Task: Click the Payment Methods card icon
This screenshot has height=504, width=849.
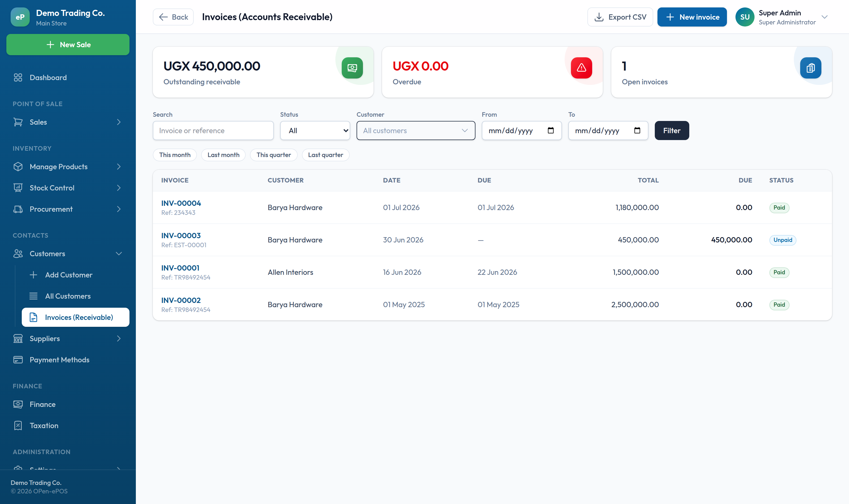Action: [18, 360]
